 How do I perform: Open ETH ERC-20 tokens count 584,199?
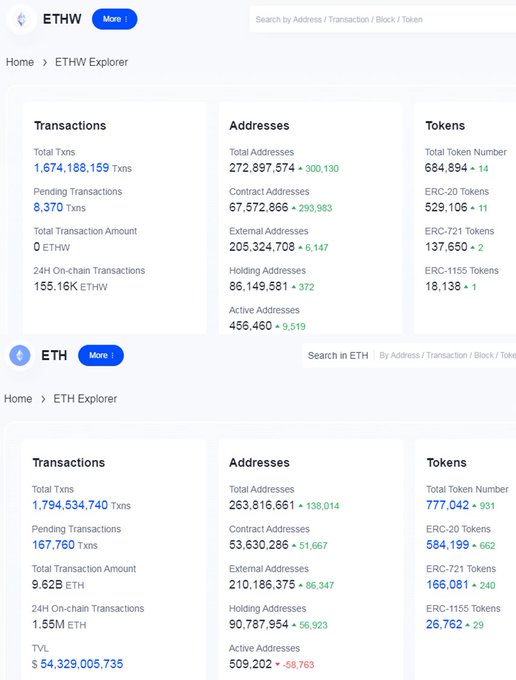pos(447,545)
